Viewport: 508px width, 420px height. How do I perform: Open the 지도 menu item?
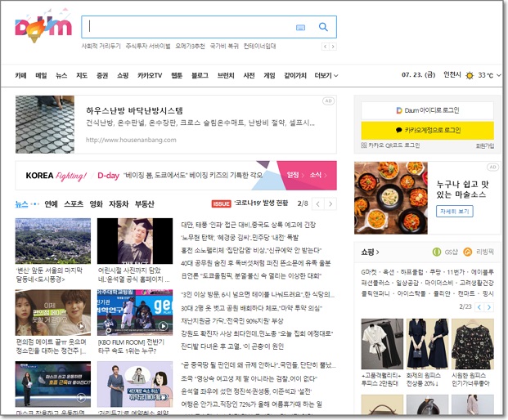[82, 75]
